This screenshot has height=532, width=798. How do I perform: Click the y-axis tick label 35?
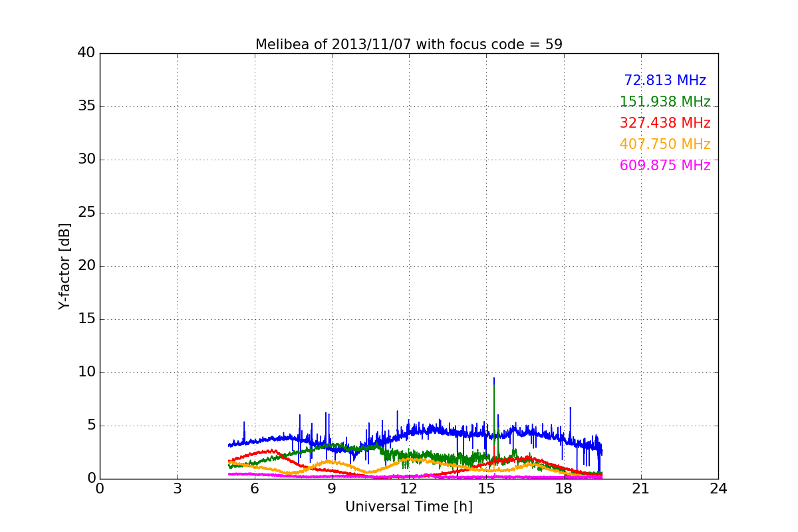[86, 106]
